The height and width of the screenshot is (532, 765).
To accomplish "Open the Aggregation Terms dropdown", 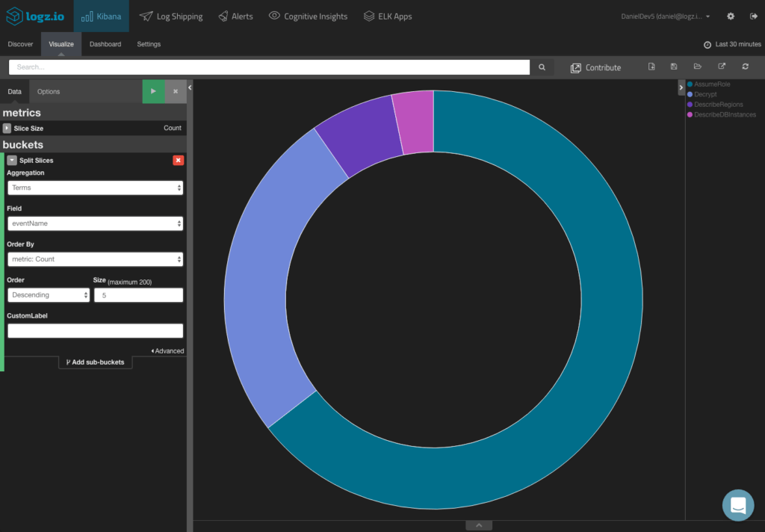I will click(95, 188).
